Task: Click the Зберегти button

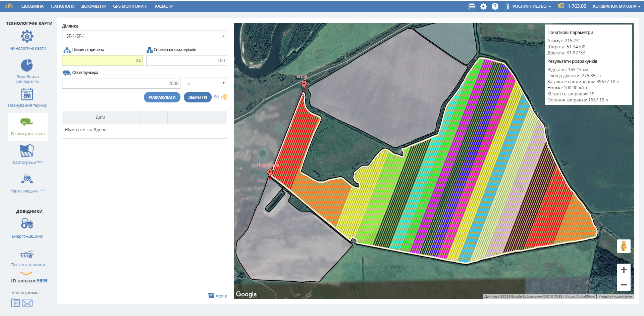Action: (x=197, y=97)
